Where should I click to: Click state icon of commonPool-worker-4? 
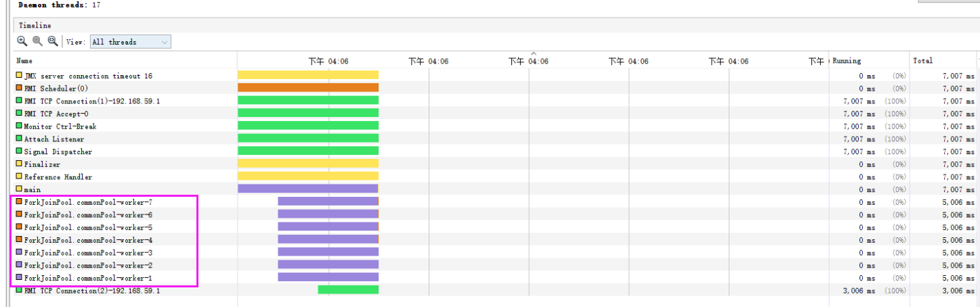[19, 239]
